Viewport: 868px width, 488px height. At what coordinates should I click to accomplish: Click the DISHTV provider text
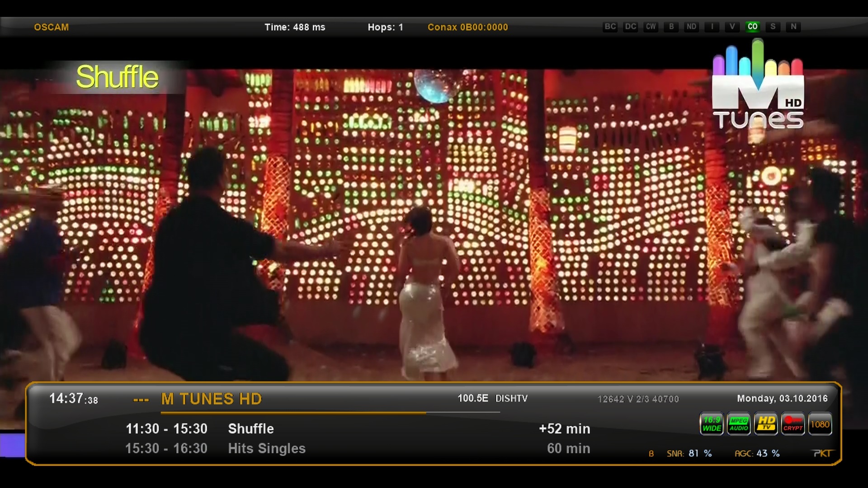click(511, 398)
